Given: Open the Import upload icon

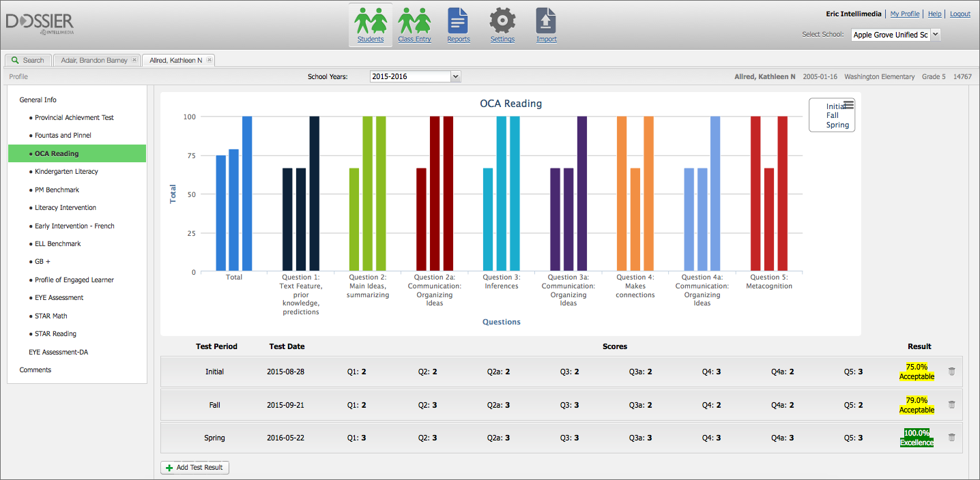Looking at the screenshot, I should click(546, 21).
